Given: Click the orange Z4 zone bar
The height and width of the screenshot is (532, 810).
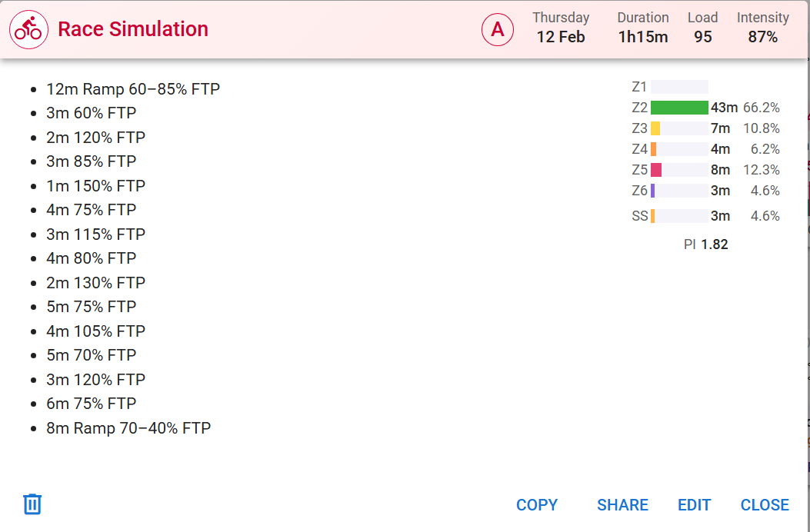Looking at the screenshot, I should coord(654,149).
